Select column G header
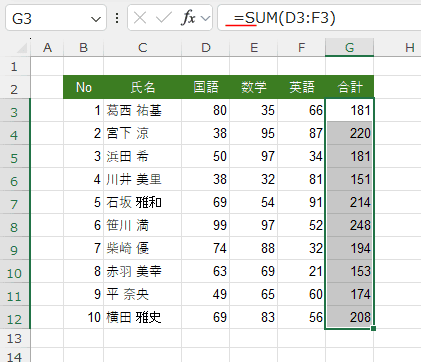The width and height of the screenshot is (421, 362). pyautogui.click(x=349, y=48)
